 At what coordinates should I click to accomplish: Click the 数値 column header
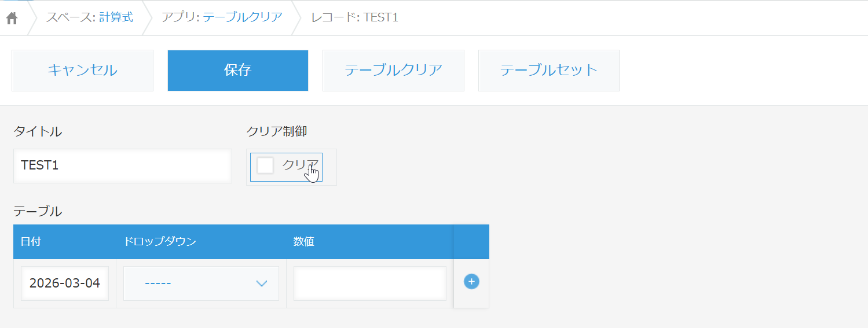point(304,242)
